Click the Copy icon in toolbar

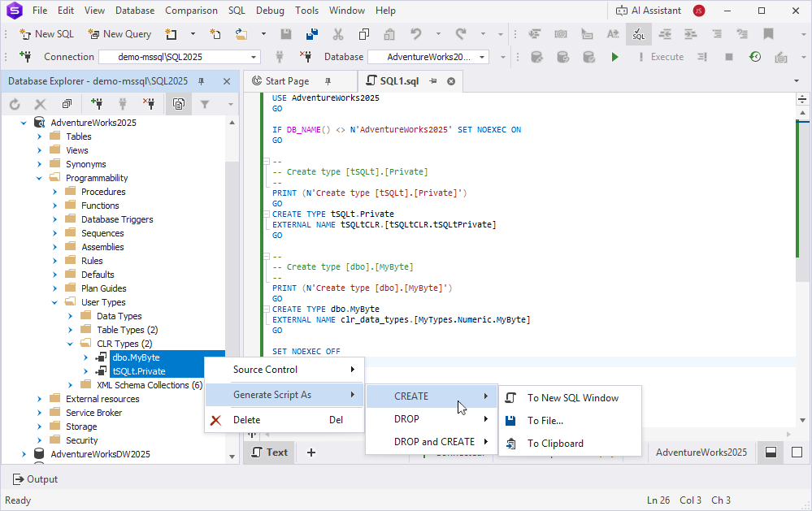(364, 34)
